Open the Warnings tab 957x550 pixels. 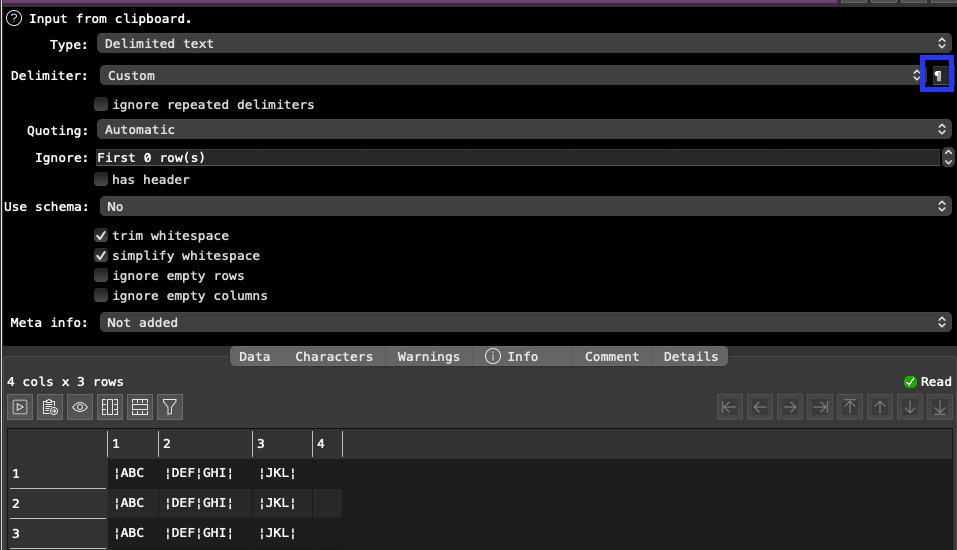428,356
